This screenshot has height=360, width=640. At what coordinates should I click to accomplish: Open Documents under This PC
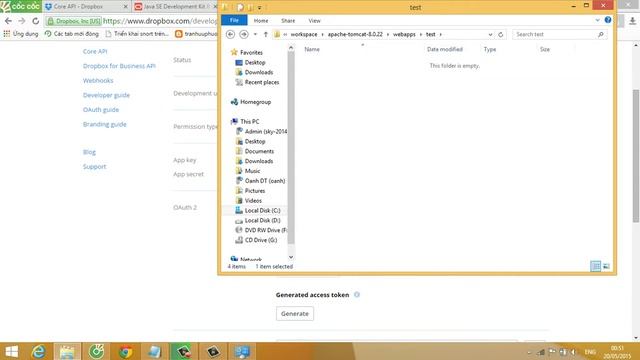(x=259, y=151)
